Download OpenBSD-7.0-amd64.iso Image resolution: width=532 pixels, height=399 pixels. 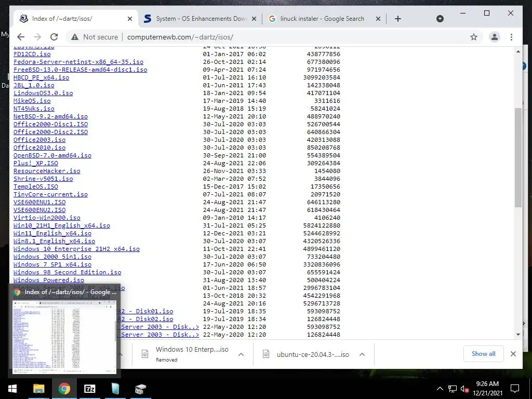coord(52,155)
